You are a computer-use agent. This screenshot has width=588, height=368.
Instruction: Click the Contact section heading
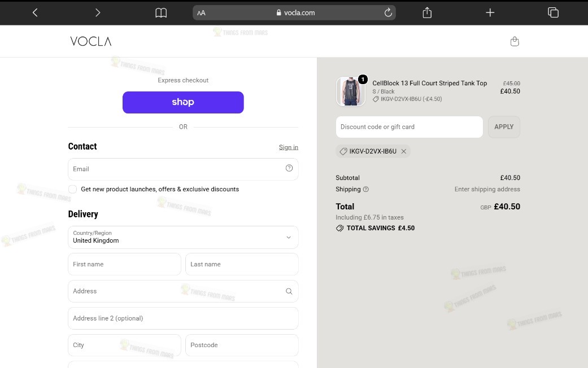82,147
